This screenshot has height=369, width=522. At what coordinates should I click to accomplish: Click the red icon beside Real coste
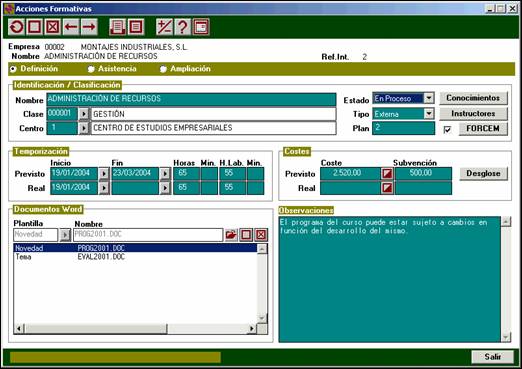point(387,188)
